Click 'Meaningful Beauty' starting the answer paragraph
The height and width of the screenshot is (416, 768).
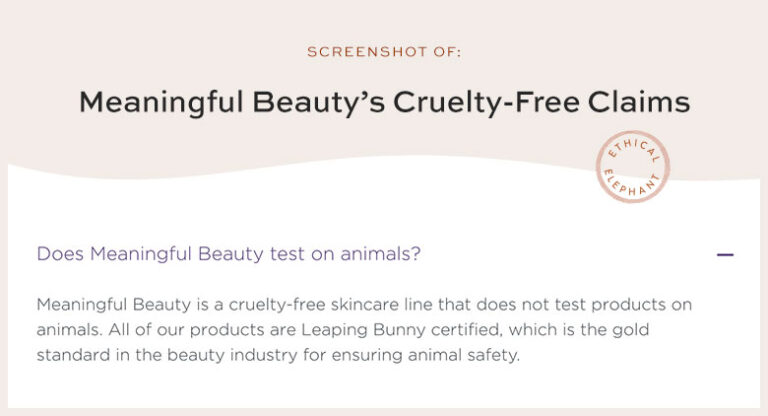(114, 305)
